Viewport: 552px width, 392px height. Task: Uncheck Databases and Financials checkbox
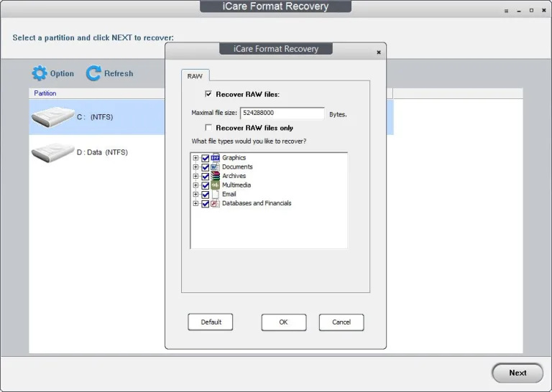(x=206, y=204)
